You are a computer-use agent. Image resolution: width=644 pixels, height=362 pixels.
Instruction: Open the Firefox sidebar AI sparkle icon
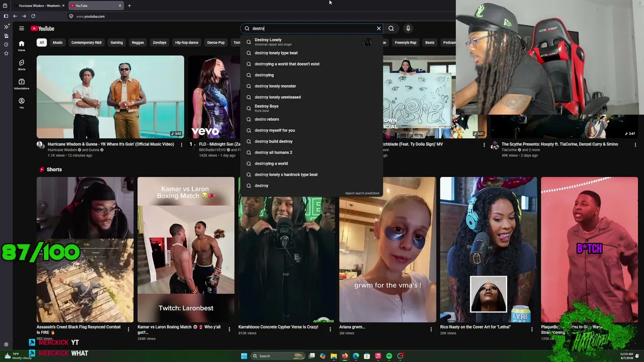coord(6,27)
